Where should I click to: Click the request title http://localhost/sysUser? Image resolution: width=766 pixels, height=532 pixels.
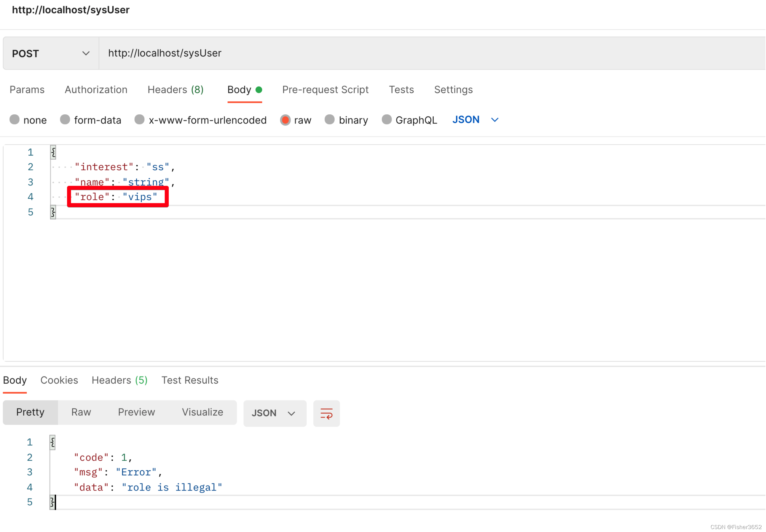click(71, 10)
